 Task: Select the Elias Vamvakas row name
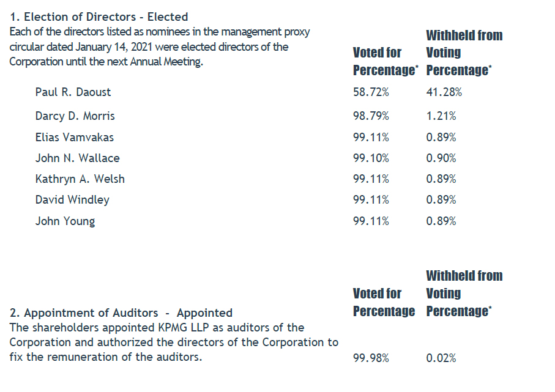click(x=74, y=137)
